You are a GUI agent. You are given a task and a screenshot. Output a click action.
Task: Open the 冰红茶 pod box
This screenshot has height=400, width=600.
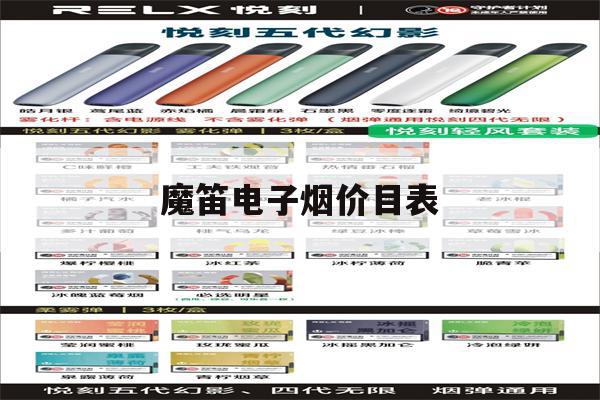tap(232, 249)
